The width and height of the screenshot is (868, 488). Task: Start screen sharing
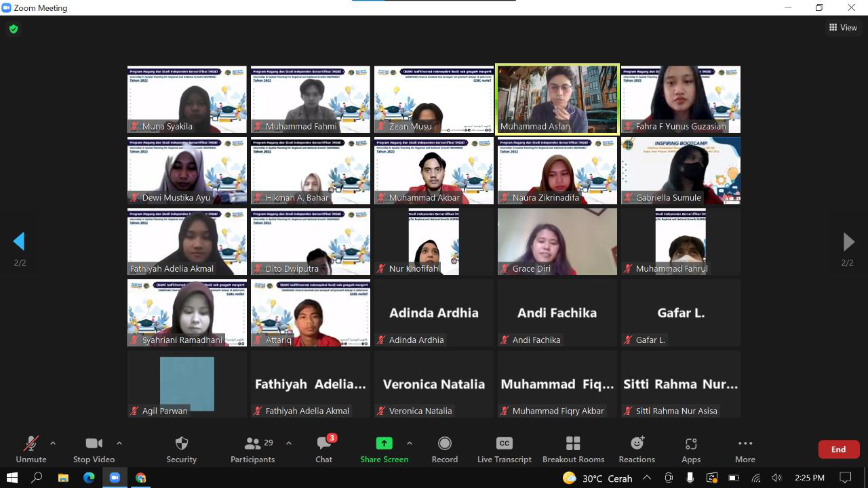pyautogui.click(x=384, y=449)
